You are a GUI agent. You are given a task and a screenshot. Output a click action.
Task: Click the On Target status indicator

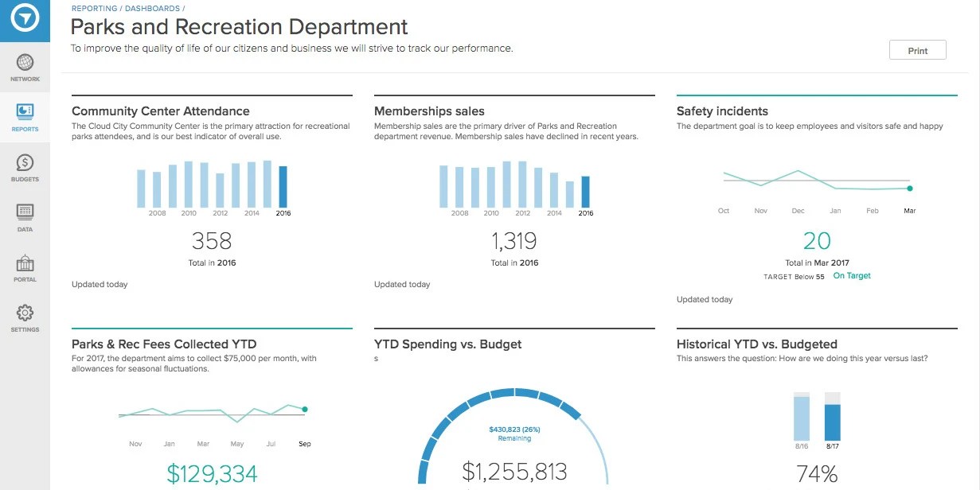click(x=851, y=275)
